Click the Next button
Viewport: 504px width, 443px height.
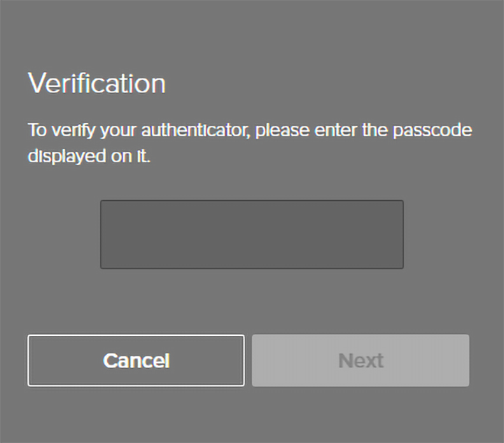coord(360,360)
